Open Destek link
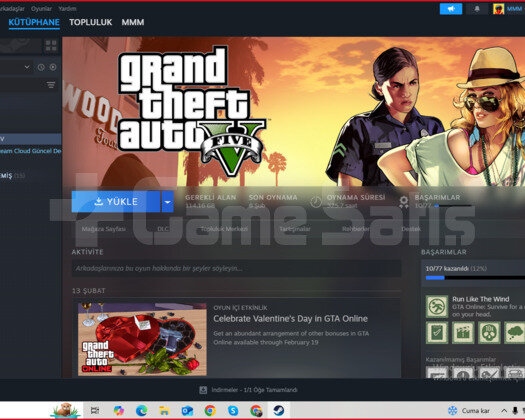Screen dimensions: 525x420 (x=411, y=229)
